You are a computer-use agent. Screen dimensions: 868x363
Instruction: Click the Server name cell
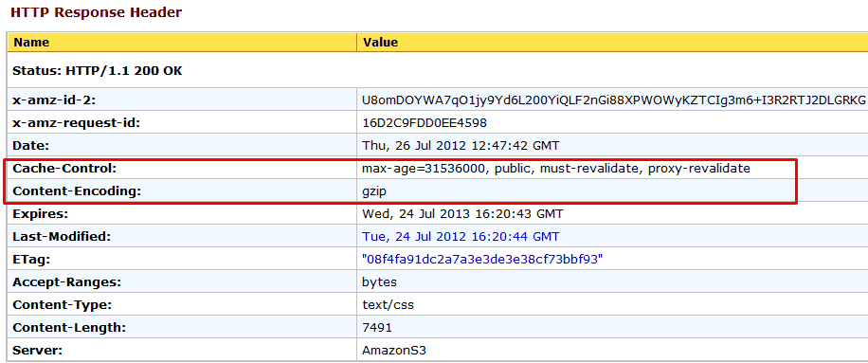point(183,351)
